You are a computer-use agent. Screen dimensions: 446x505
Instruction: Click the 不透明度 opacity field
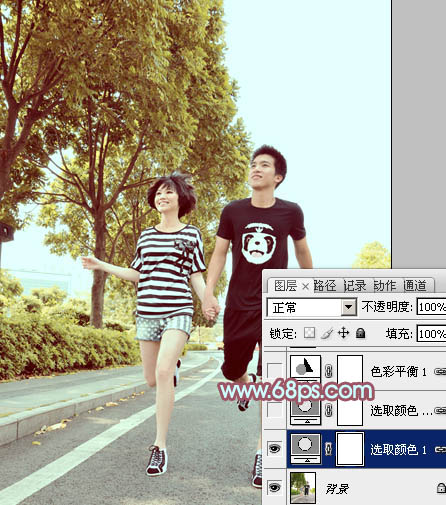[431, 307]
